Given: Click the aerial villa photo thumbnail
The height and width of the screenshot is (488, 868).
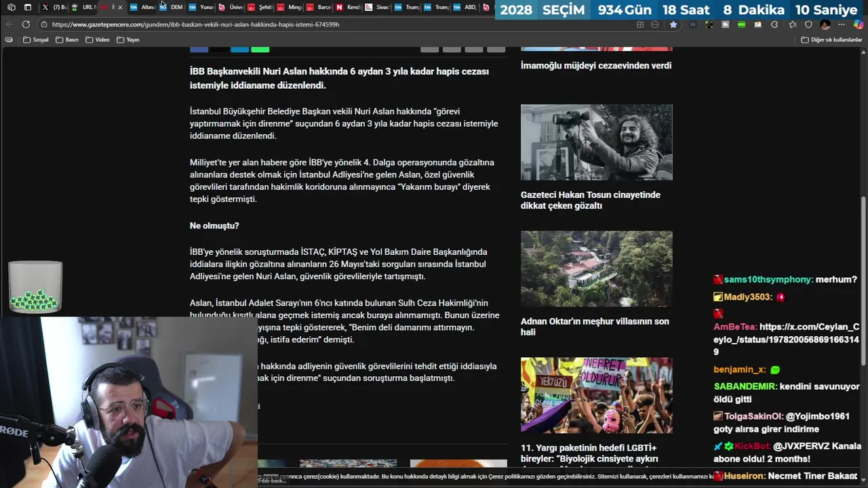Looking at the screenshot, I should (x=597, y=269).
